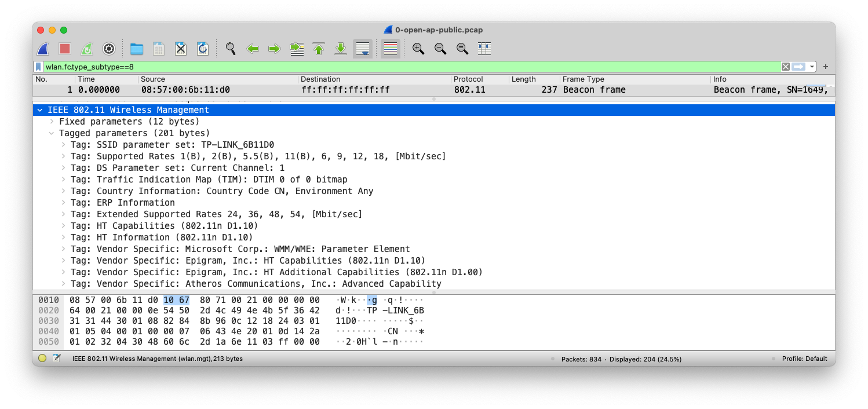Image resolution: width=868 pixels, height=409 pixels.
Task: Expand the SSID parameter set tag
Action: pos(64,145)
